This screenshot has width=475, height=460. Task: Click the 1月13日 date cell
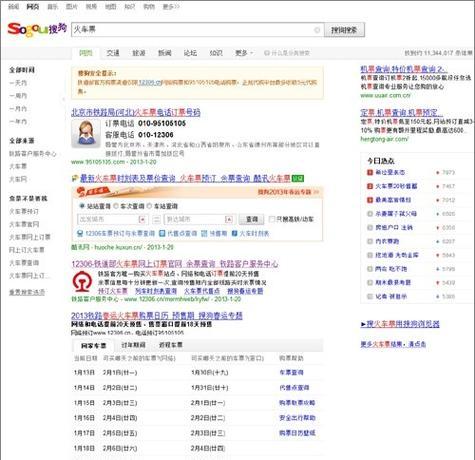pyautogui.click(x=84, y=372)
